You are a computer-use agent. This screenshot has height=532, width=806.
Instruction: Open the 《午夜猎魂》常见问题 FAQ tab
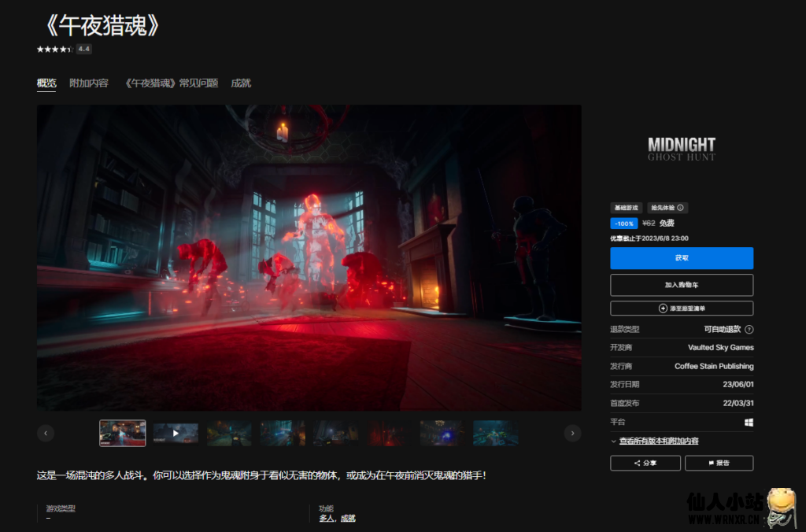click(x=171, y=83)
